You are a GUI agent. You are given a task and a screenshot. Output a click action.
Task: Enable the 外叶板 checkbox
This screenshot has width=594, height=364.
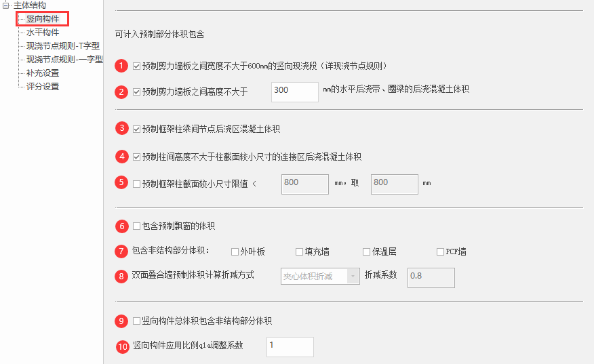pos(235,252)
